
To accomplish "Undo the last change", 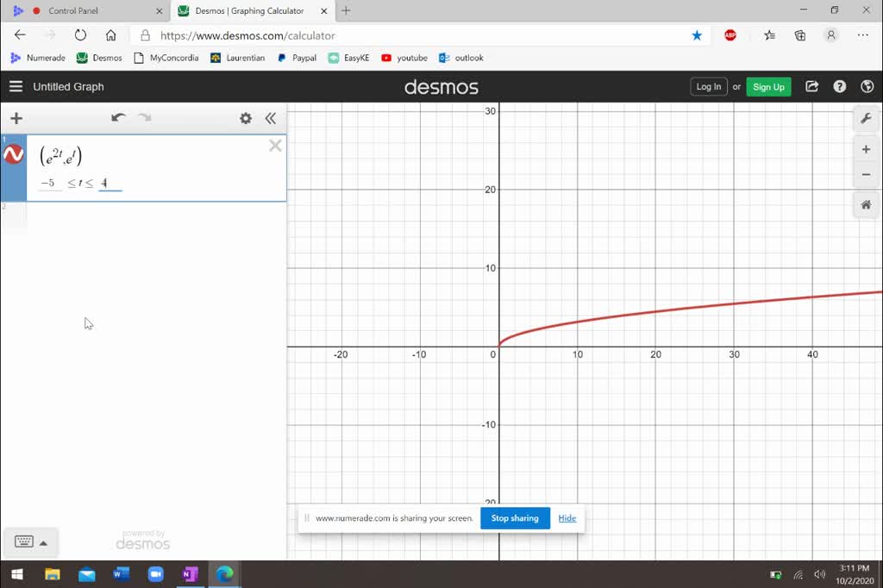I will point(118,117).
